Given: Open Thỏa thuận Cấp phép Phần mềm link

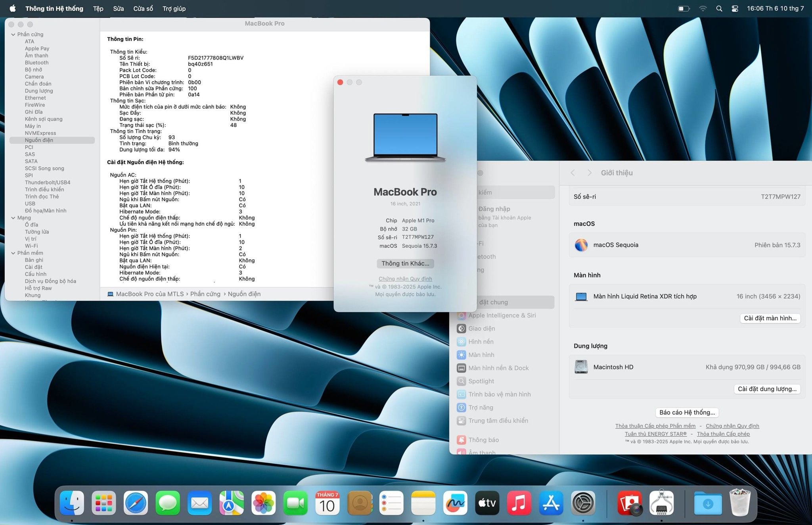Looking at the screenshot, I should (x=655, y=426).
